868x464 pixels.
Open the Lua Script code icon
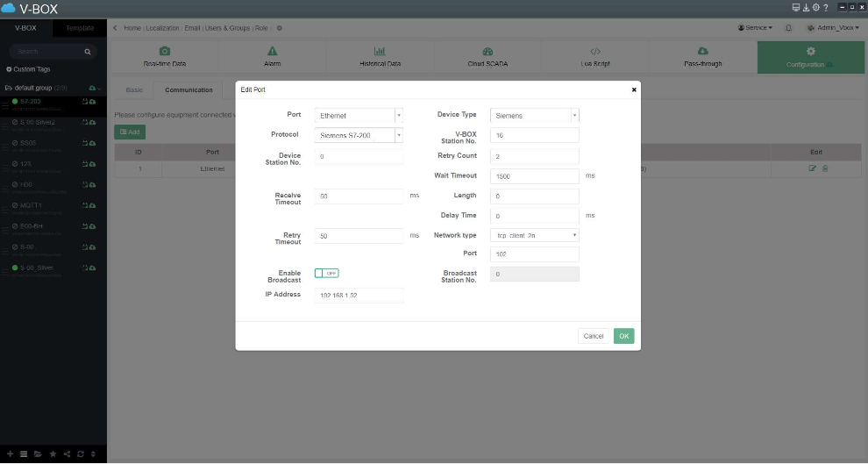tap(595, 52)
